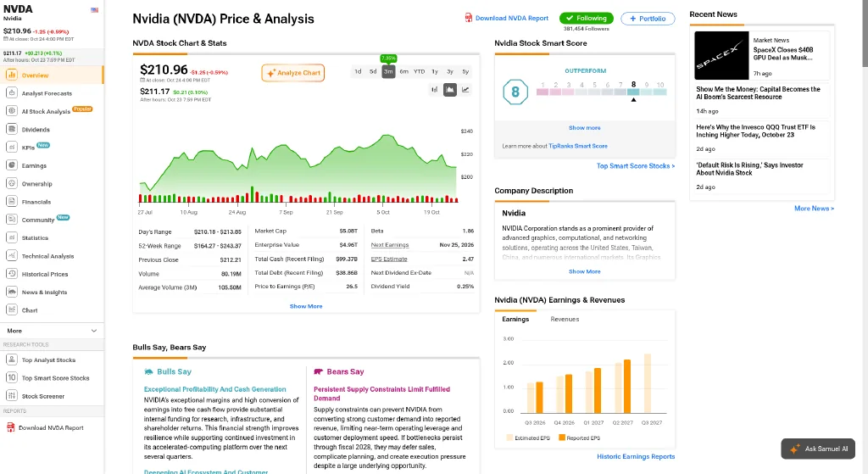Select the 5y chart range
This screenshot has width=868, height=474.
(x=465, y=71)
